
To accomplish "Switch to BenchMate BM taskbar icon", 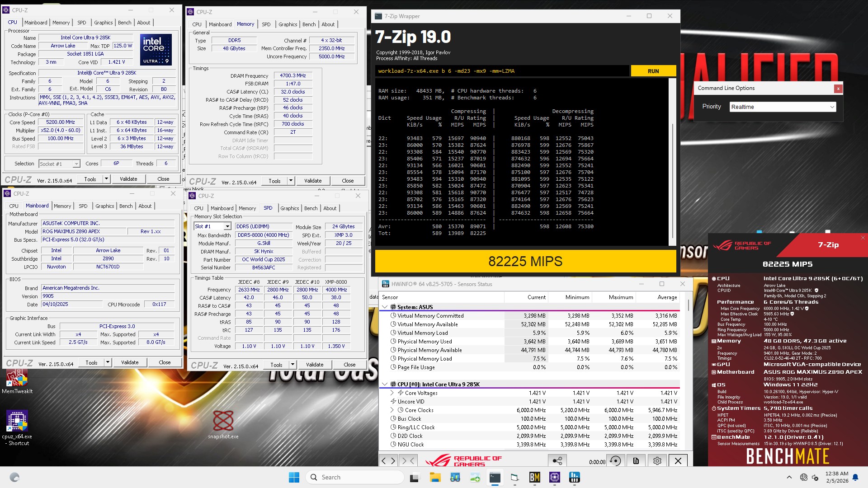I will coord(534,477).
